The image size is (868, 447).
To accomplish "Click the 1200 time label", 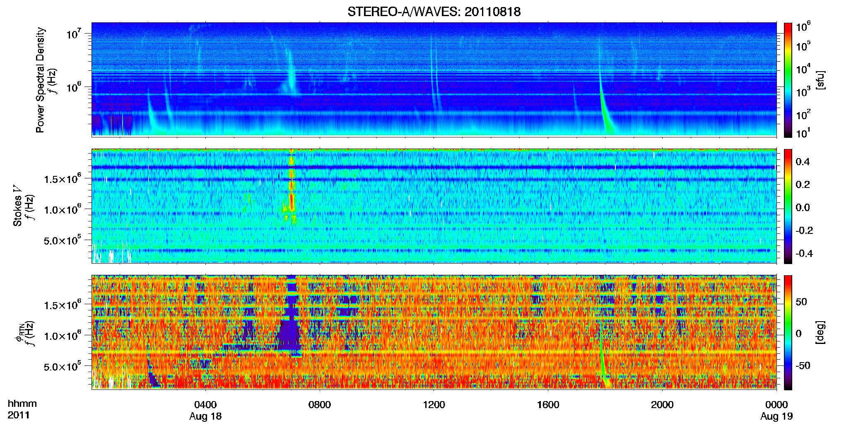I will [434, 405].
